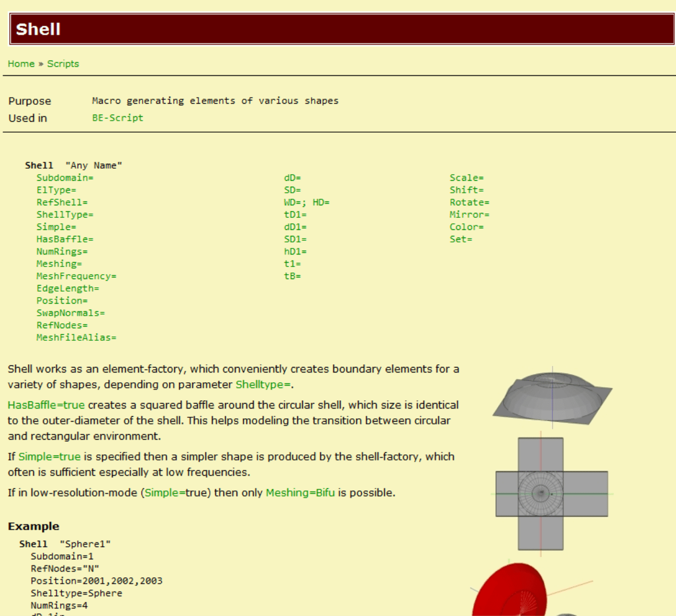Select the 'RefNodes="N"' example line

[65, 569]
